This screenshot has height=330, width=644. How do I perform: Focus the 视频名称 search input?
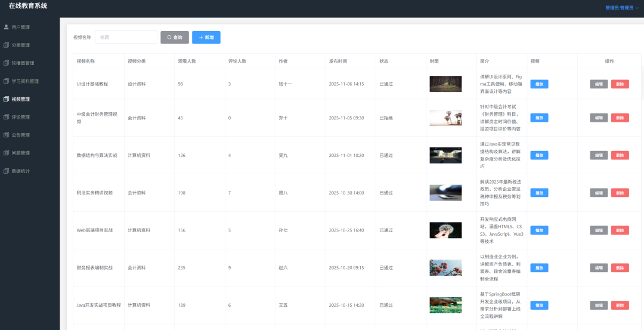tap(126, 38)
